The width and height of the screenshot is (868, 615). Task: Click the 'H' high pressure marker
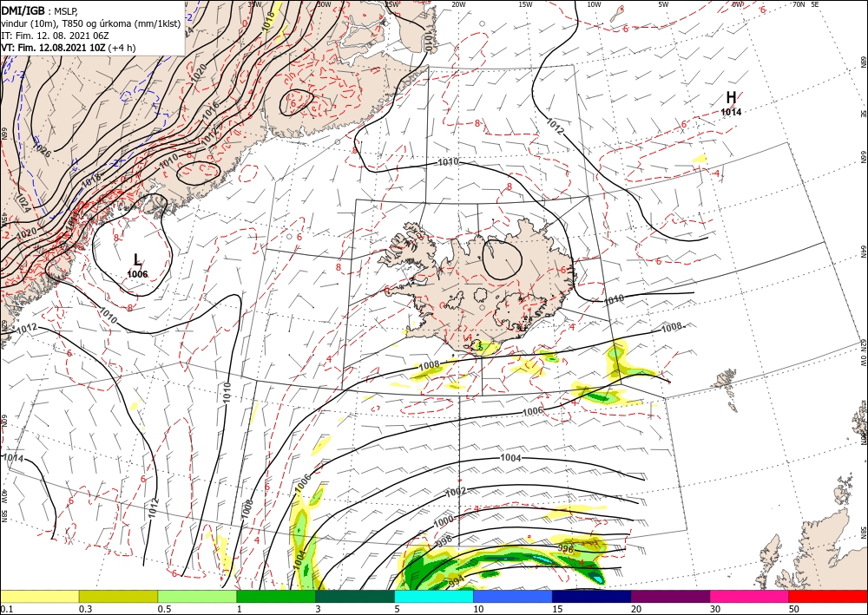point(731,97)
